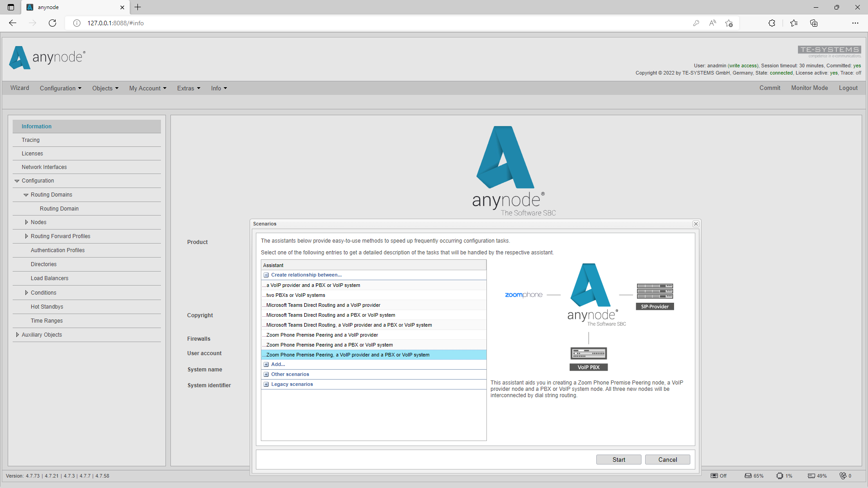Viewport: 868px width, 488px height.
Task: Click the Commit link
Action: (770, 88)
